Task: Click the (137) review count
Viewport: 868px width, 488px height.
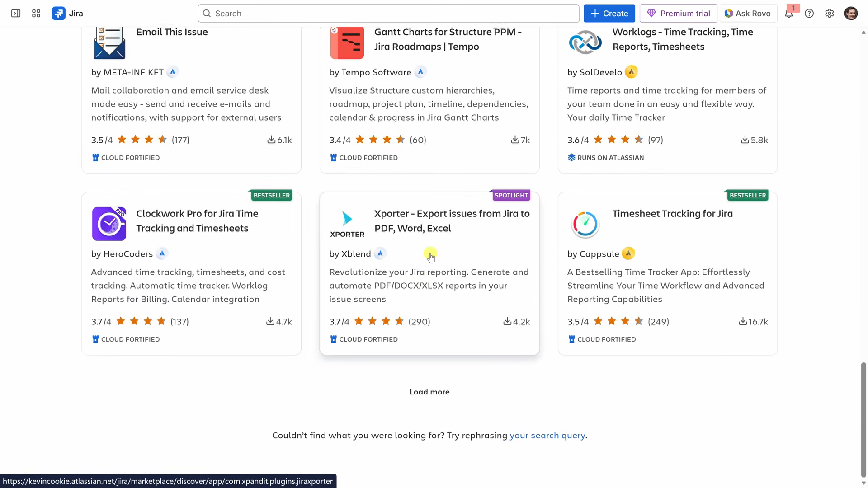Action: point(179,322)
